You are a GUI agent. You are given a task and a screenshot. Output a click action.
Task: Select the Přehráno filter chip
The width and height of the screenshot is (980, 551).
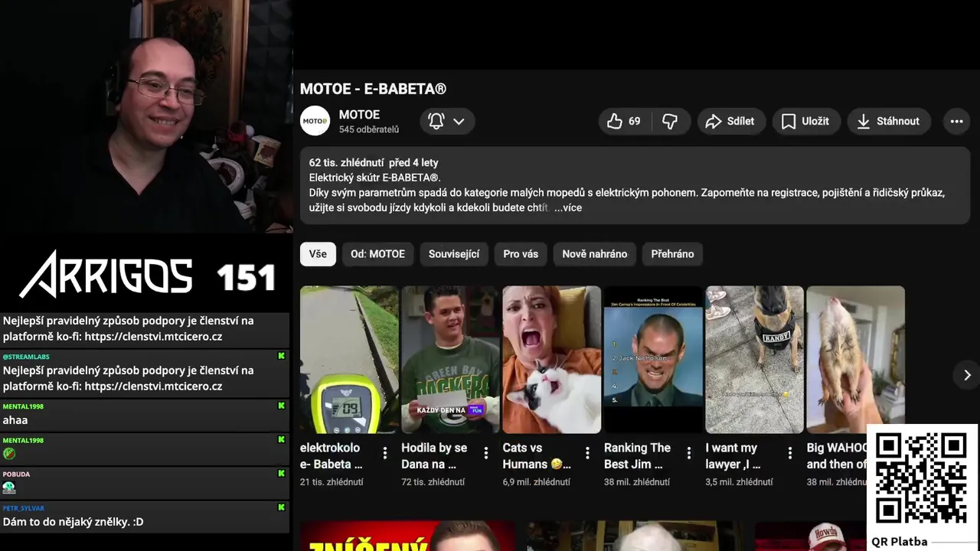pos(672,254)
